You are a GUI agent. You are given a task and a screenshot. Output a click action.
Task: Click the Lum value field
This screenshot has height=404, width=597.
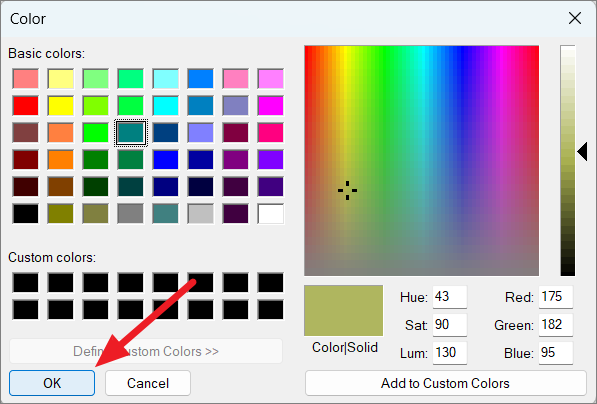tap(450, 353)
